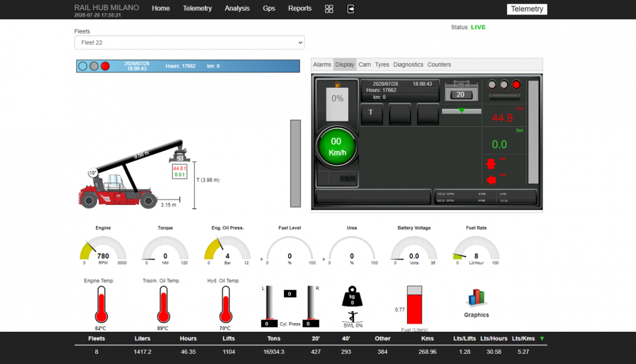This screenshot has width=636, height=364.
Task: Select the white status light on the vehicle bar
Action: tap(82, 66)
